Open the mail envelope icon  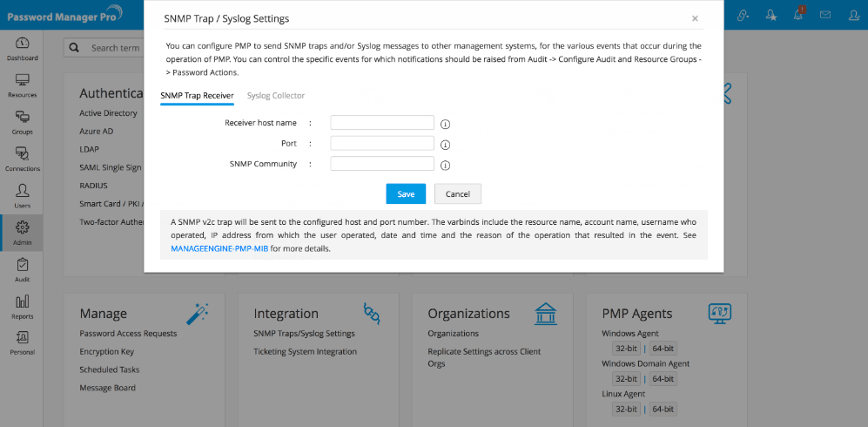pyautogui.click(x=825, y=15)
